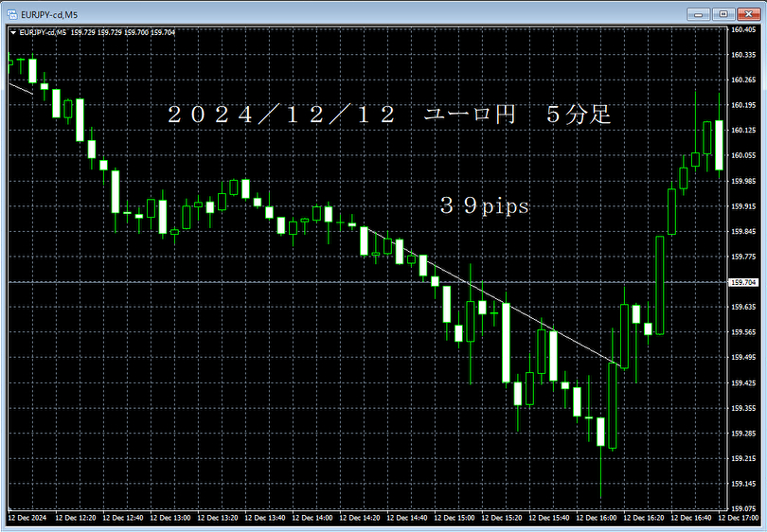Viewport: 767px width, 532px height.
Task: Close the EURJPY-cd,M5 chart window
Action: point(748,14)
